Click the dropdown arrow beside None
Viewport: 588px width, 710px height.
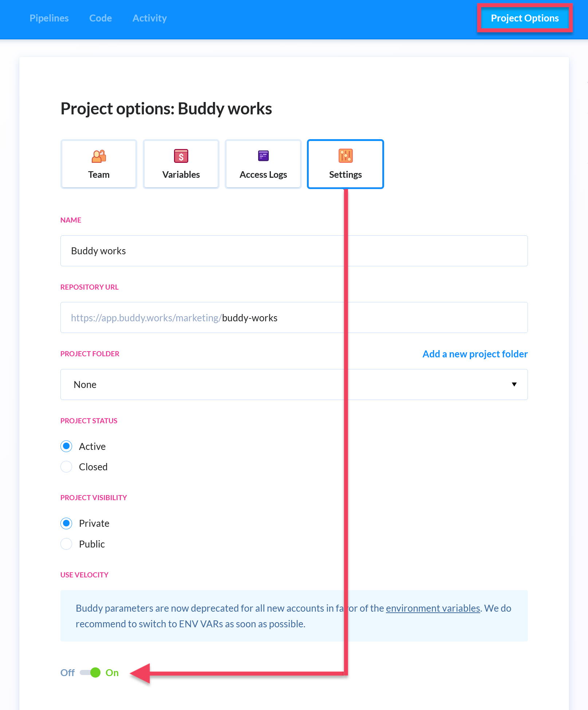[x=514, y=384]
